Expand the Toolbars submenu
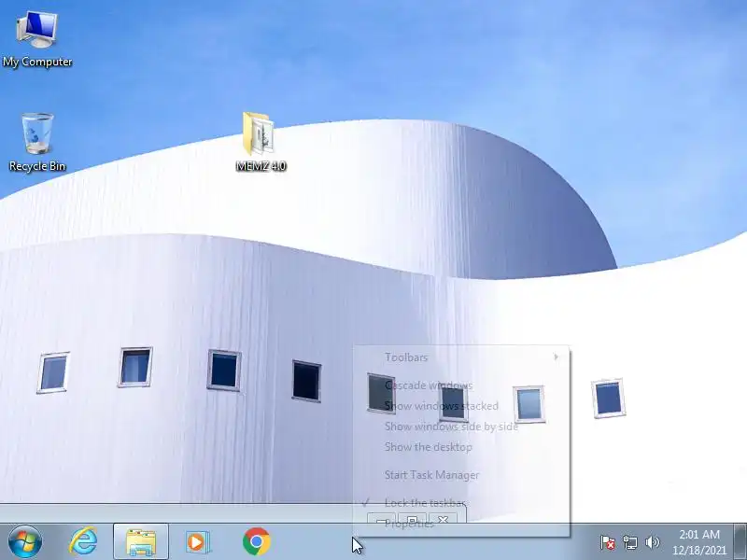 pyautogui.click(x=461, y=357)
